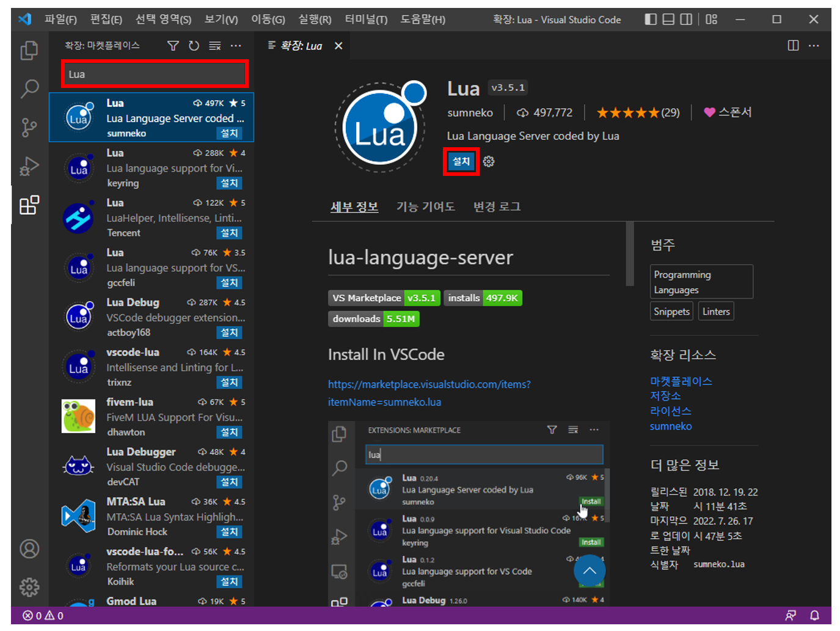This screenshot has height=631, width=840.
Task: Click the 스폰서 heart sponsor link
Action: [728, 112]
